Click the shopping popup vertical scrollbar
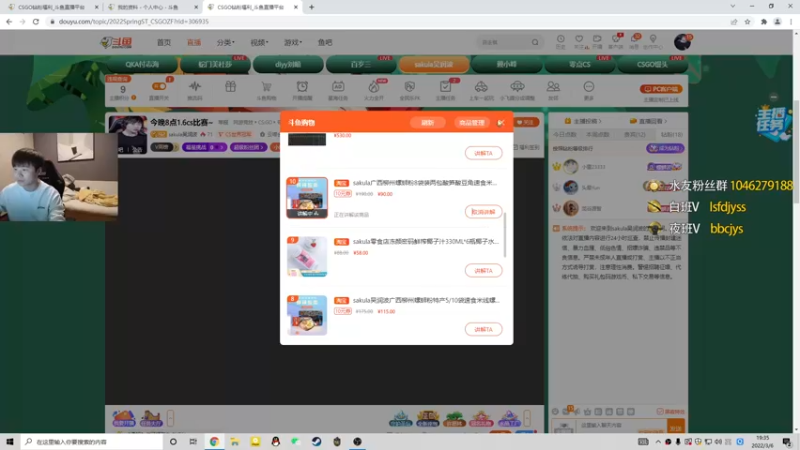This screenshot has width=800, height=450. pyautogui.click(x=505, y=235)
